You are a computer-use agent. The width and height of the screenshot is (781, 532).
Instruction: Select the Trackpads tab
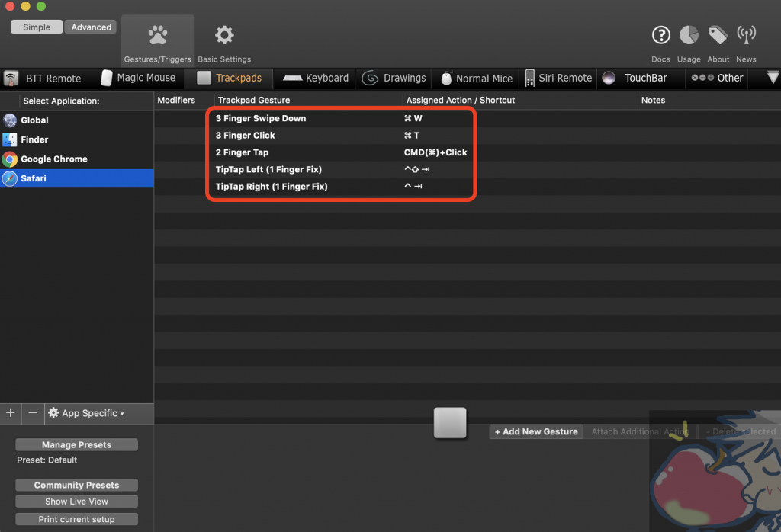pyautogui.click(x=229, y=78)
